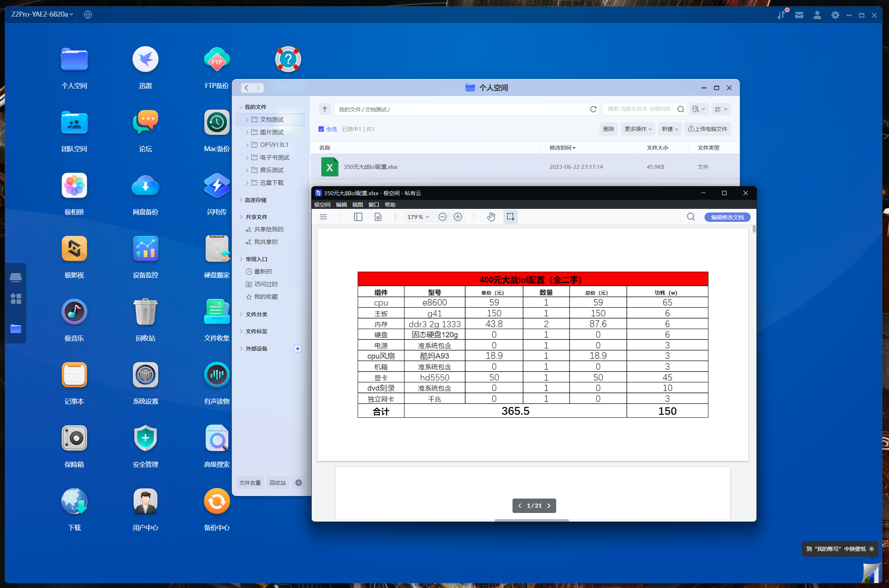Click the horizontal scrollbar in document viewer

[532, 520]
